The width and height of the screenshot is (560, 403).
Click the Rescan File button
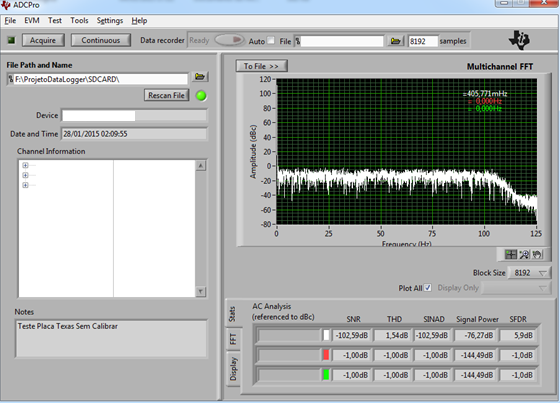(x=166, y=95)
